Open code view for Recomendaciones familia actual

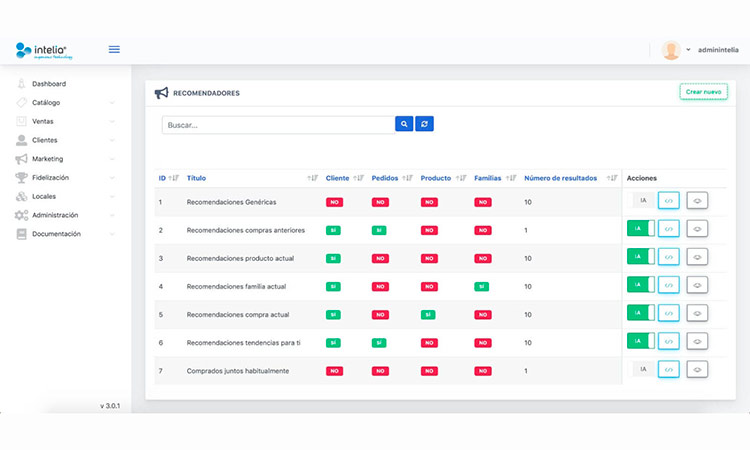coord(669,285)
